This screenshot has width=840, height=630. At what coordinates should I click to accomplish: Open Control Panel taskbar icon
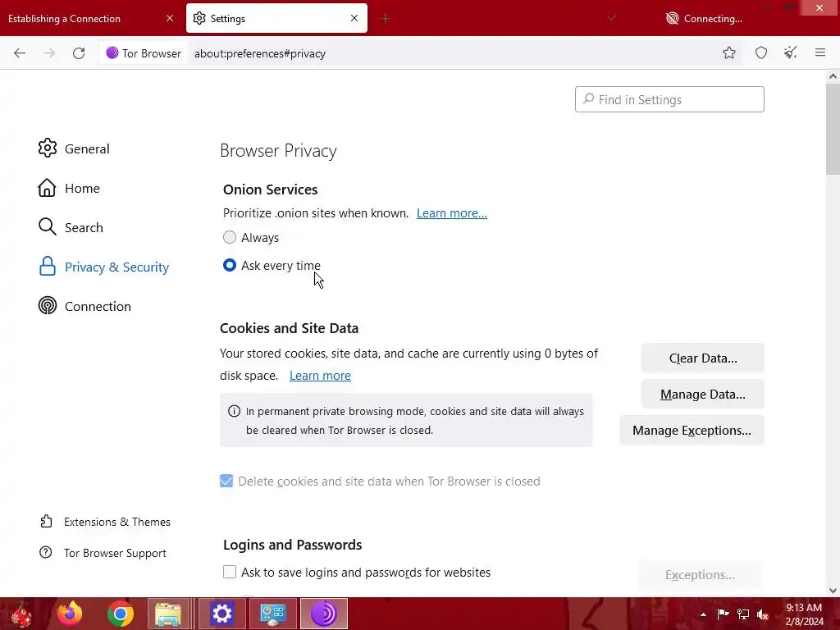click(272, 614)
